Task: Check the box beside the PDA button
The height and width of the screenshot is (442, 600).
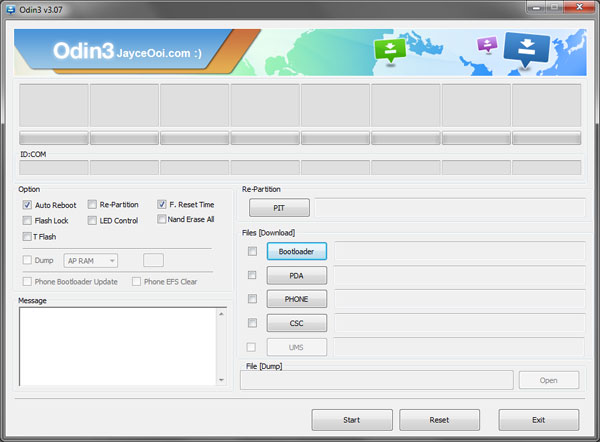Action: [252, 275]
